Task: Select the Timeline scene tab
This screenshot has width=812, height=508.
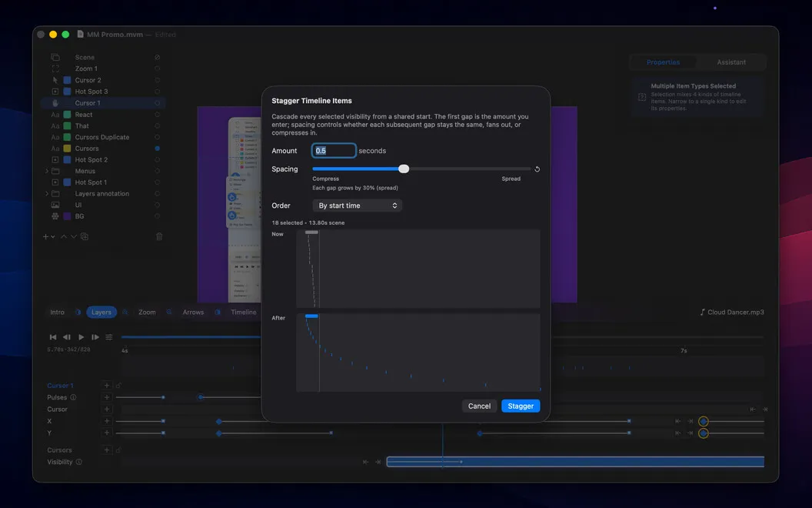Action: [244, 312]
